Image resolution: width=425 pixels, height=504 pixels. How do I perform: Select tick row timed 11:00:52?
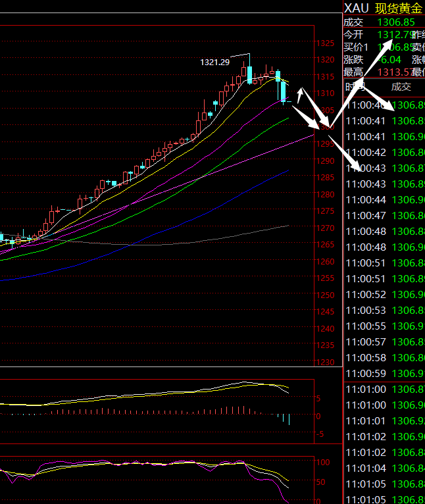pyautogui.click(x=384, y=295)
